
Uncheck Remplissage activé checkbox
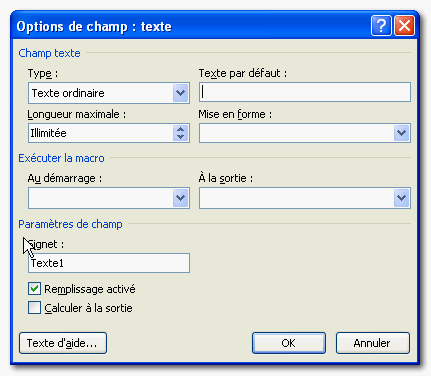click(x=34, y=289)
